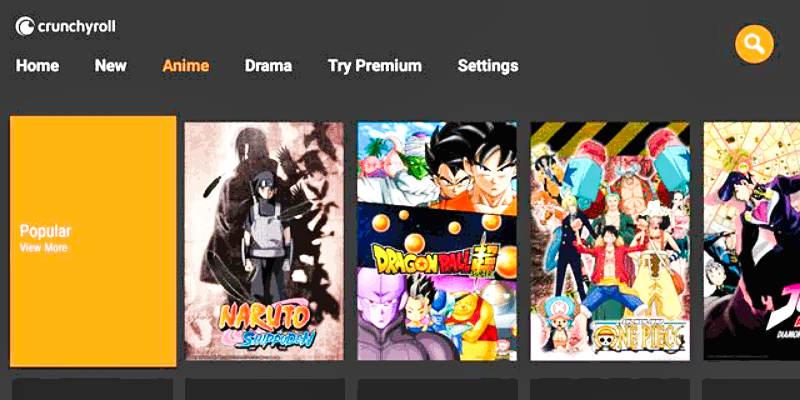
Task: Click the crunchyroll wordmark text
Action: [x=77, y=27]
